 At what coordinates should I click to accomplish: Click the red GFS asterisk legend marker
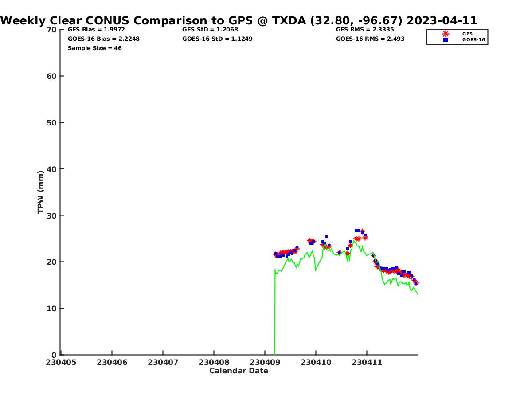(x=446, y=34)
